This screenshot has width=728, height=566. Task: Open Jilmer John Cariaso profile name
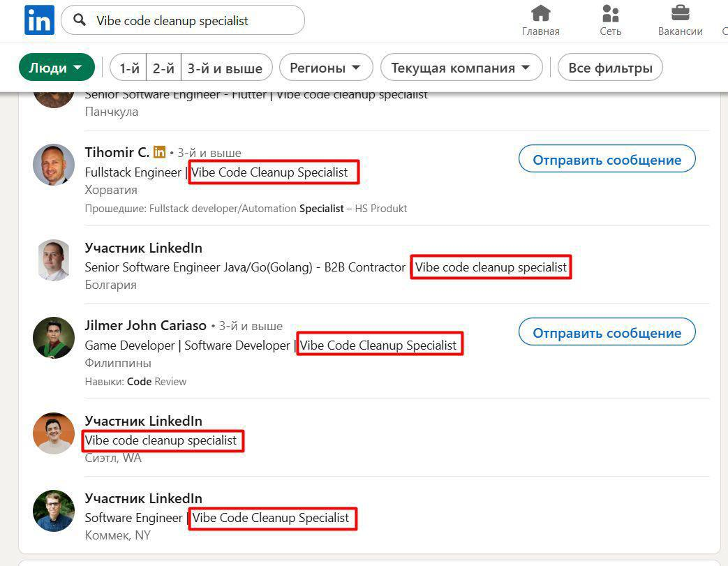145,325
